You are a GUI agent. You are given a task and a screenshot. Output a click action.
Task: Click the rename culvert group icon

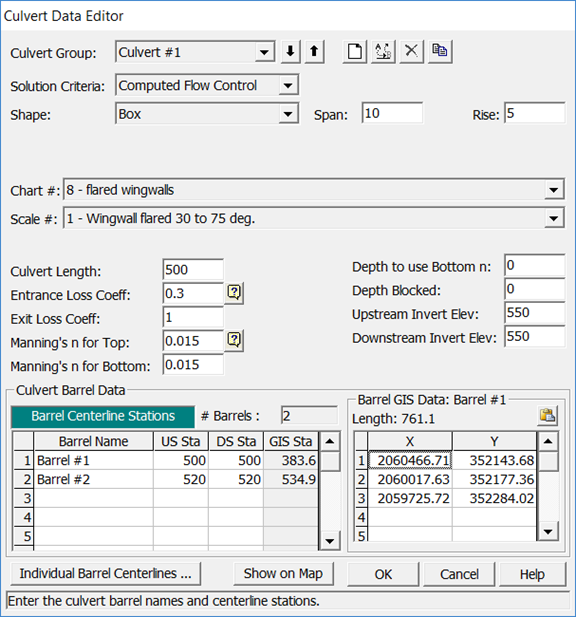tap(383, 51)
